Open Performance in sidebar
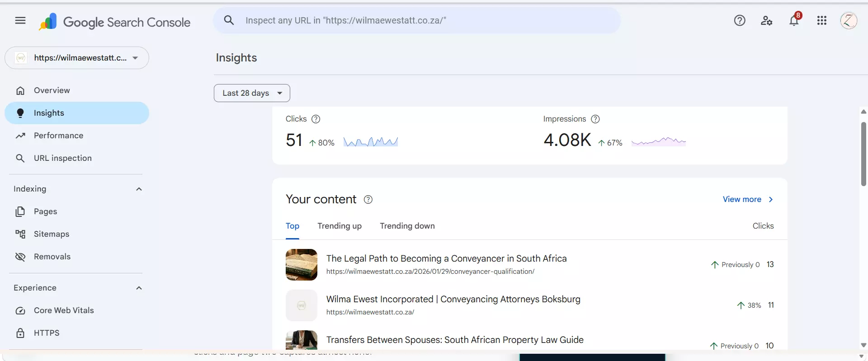 (x=77, y=136)
